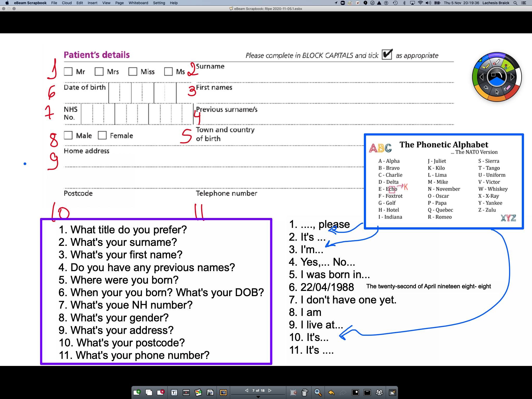This screenshot has width=532, height=399.
Task: Click the trash can icon
Action: [x=305, y=392]
